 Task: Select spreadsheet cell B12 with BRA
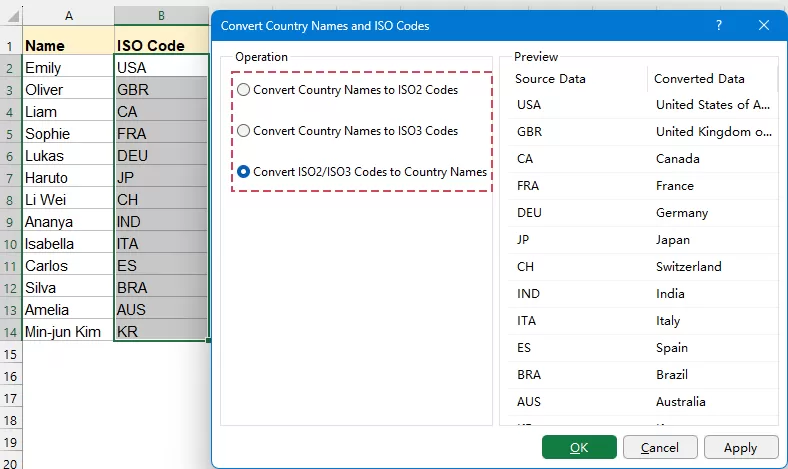[x=161, y=288]
